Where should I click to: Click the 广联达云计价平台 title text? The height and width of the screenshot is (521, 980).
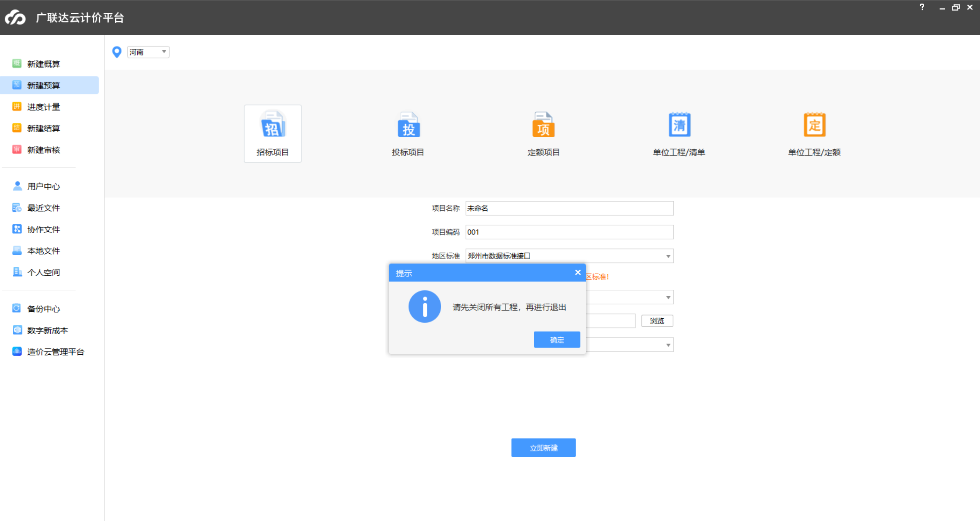coord(80,18)
